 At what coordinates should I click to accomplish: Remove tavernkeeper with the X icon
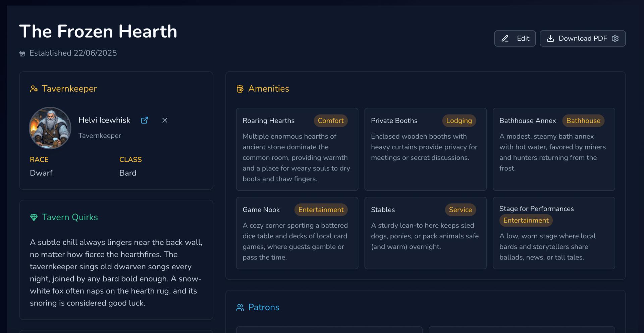[x=165, y=120]
